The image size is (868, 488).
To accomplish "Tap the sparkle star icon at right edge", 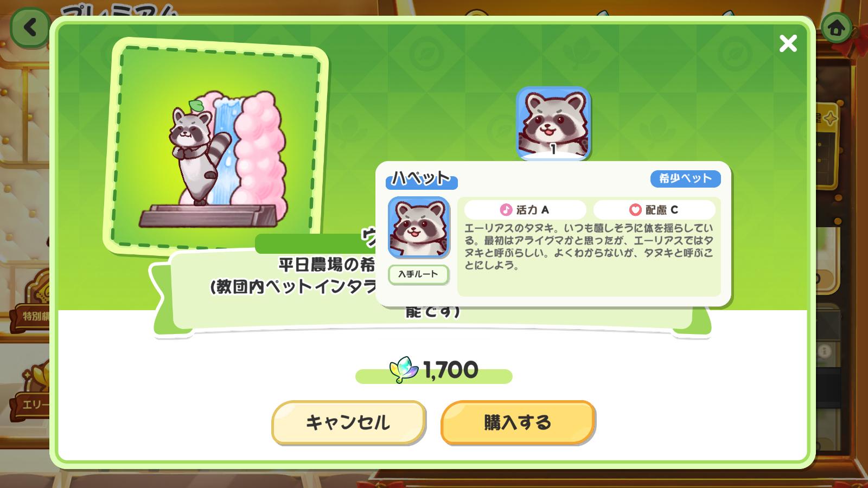I will click(829, 118).
